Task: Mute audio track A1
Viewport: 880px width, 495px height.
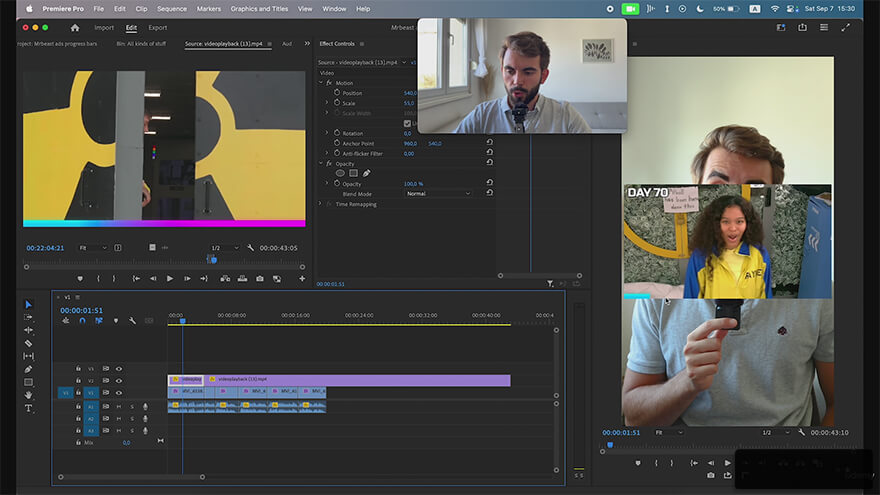Action: 118,406
